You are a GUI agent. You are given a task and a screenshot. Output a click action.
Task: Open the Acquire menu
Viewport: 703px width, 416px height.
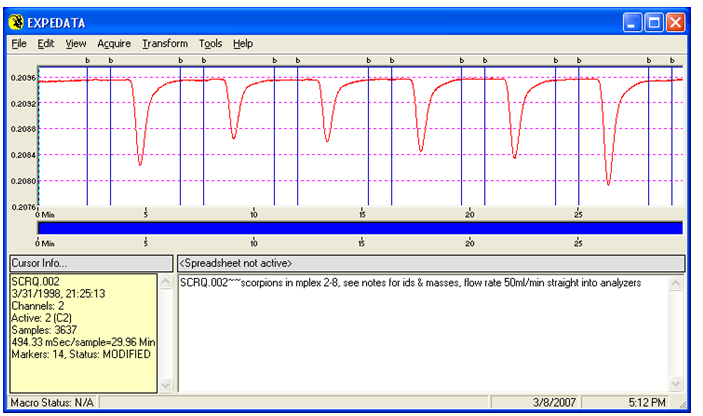click(114, 44)
